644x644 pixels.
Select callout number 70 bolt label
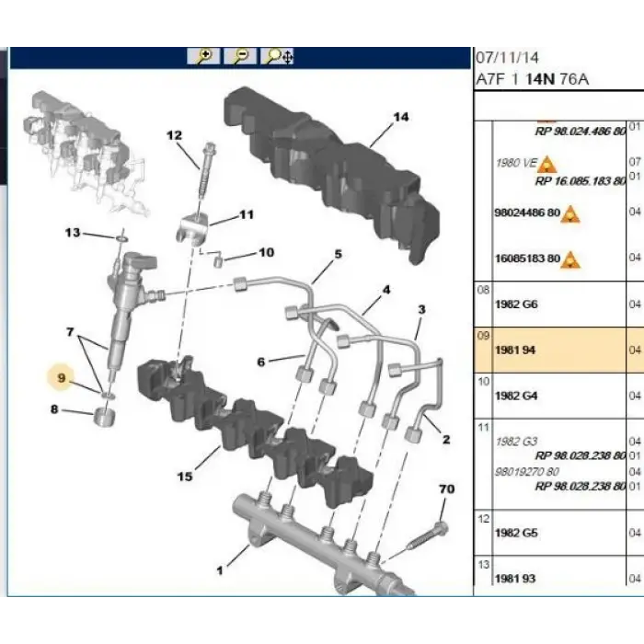[447, 489]
